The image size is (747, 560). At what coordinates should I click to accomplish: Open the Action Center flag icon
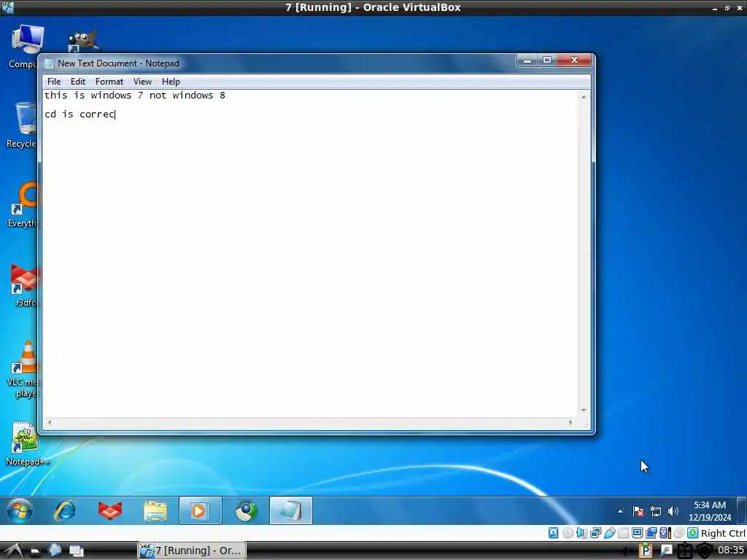click(638, 511)
